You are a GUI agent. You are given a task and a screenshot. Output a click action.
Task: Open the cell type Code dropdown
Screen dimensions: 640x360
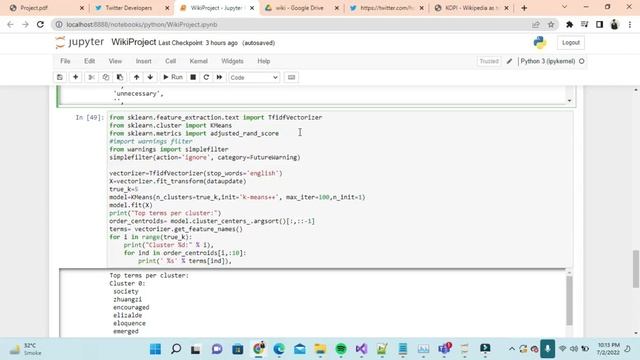pos(254,78)
